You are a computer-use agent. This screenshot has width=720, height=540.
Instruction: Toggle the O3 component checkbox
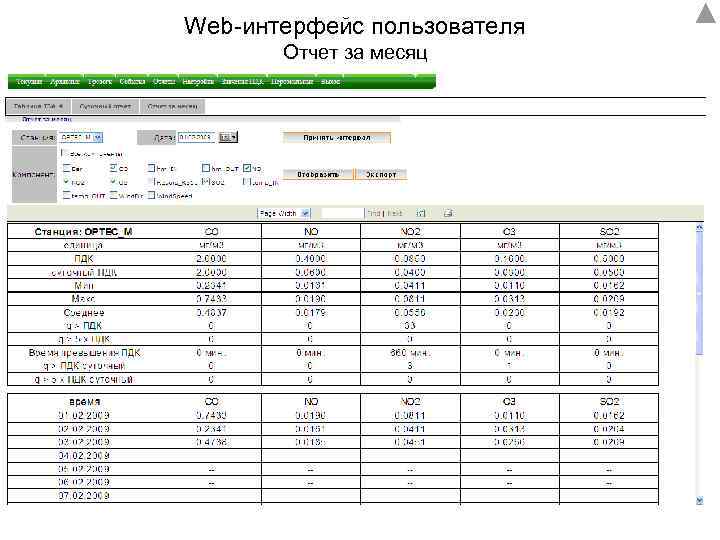coord(113,182)
